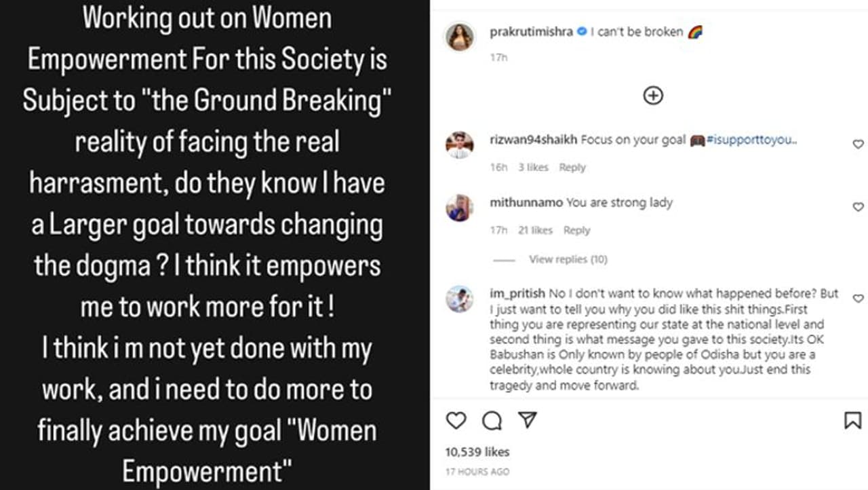The width and height of the screenshot is (868, 490).
Task: Open the prakrutimishra username link
Action: pos(531,31)
